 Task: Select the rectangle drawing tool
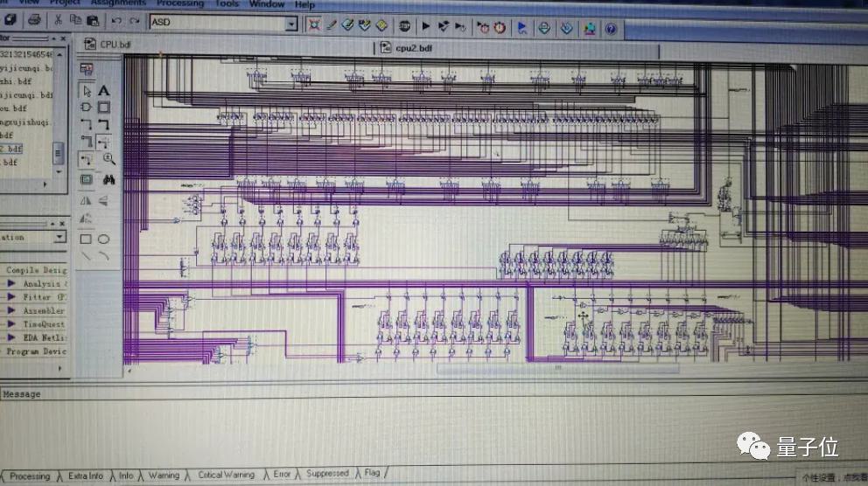tap(86, 239)
